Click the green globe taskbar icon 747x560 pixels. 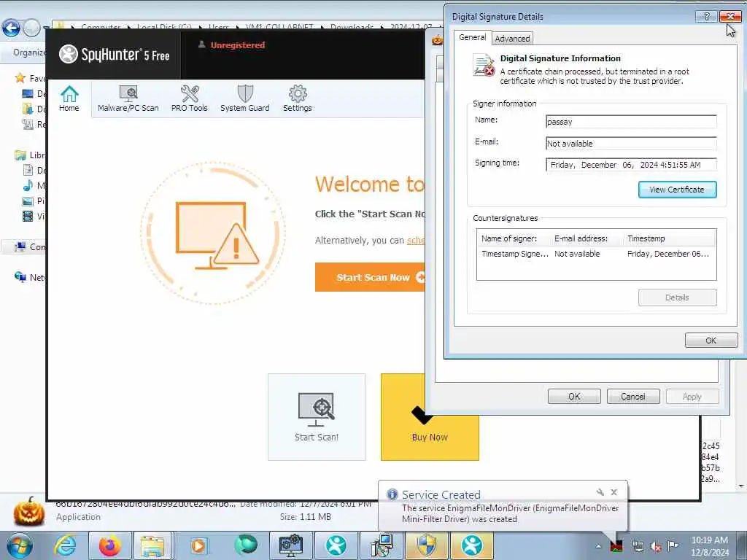pos(246,545)
